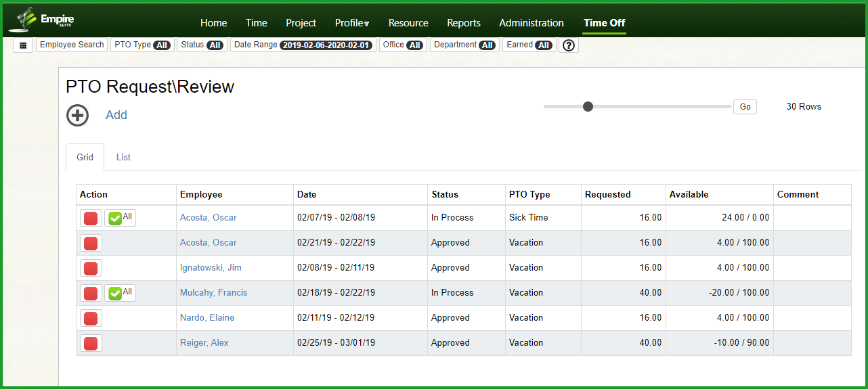Click the grid menu icon beside Employee Search
868x389 pixels.
click(x=23, y=45)
